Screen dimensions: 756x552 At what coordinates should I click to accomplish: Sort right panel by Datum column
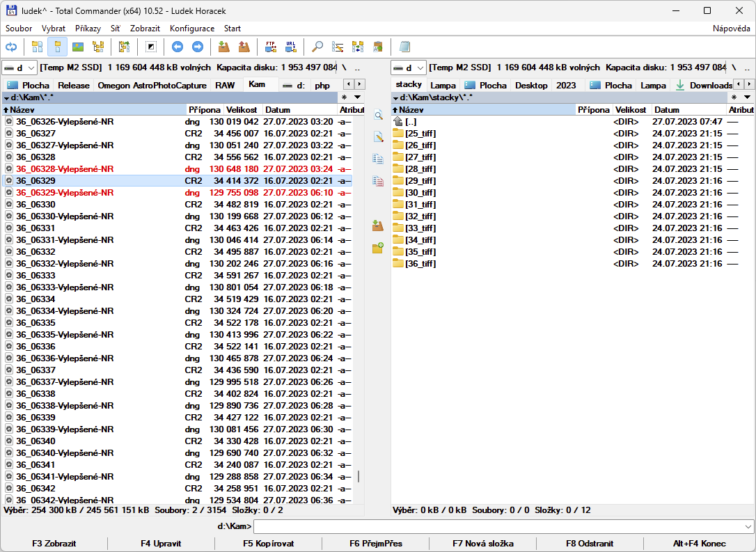click(688, 110)
